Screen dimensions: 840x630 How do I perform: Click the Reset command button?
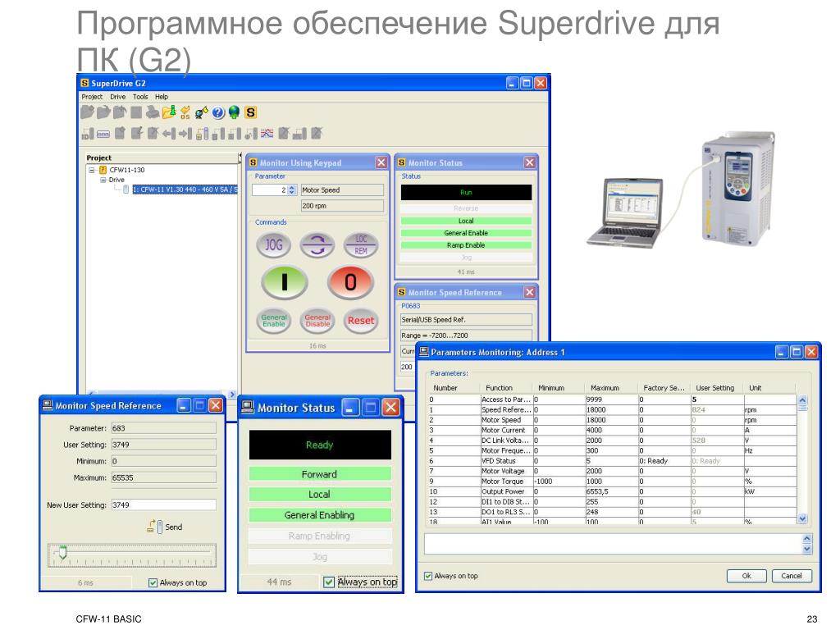click(361, 321)
